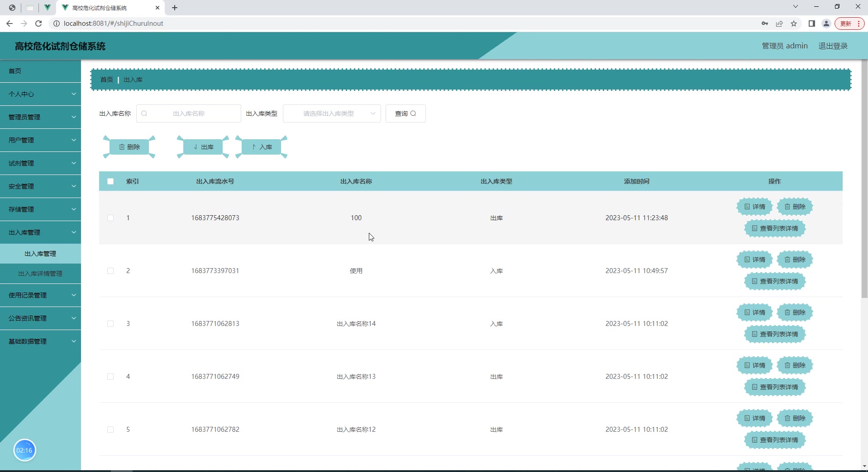Go back using browser back arrow

(x=10, y=24)
